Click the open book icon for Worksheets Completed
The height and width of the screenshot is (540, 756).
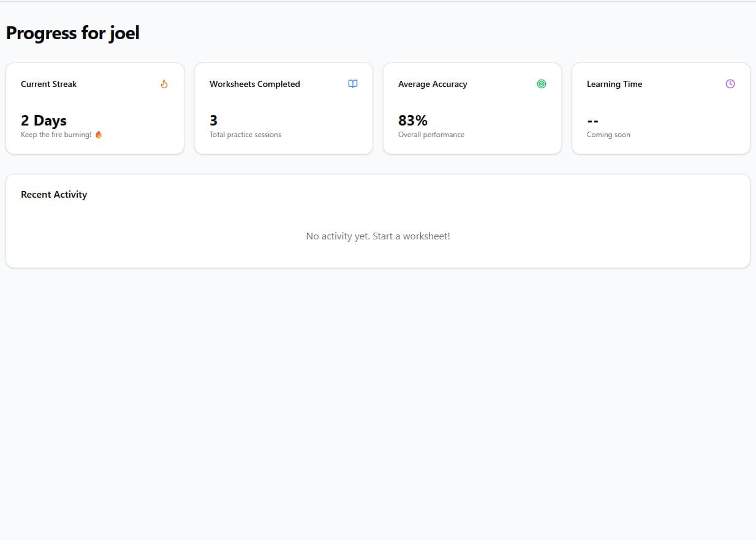[353, 84]
